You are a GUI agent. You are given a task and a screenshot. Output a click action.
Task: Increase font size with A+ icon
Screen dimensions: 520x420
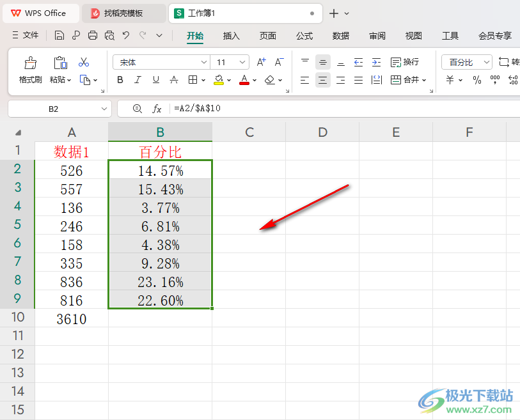click(x=262, y=62)
